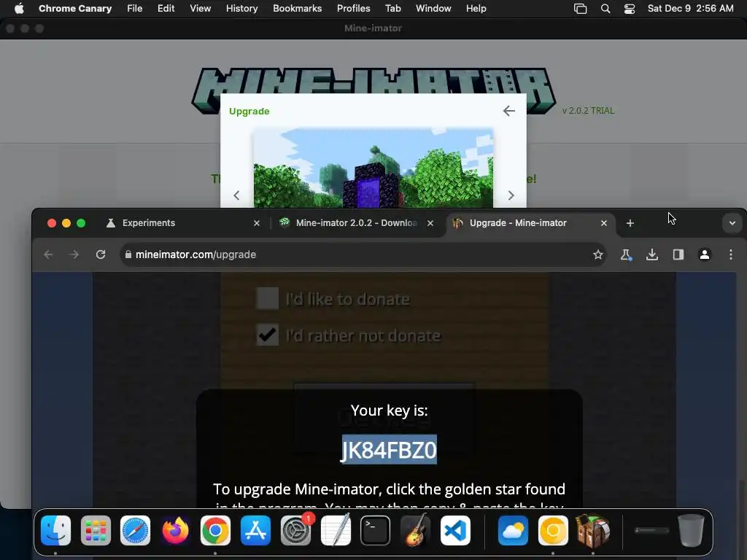Open a new tab with the plus button

630,223
